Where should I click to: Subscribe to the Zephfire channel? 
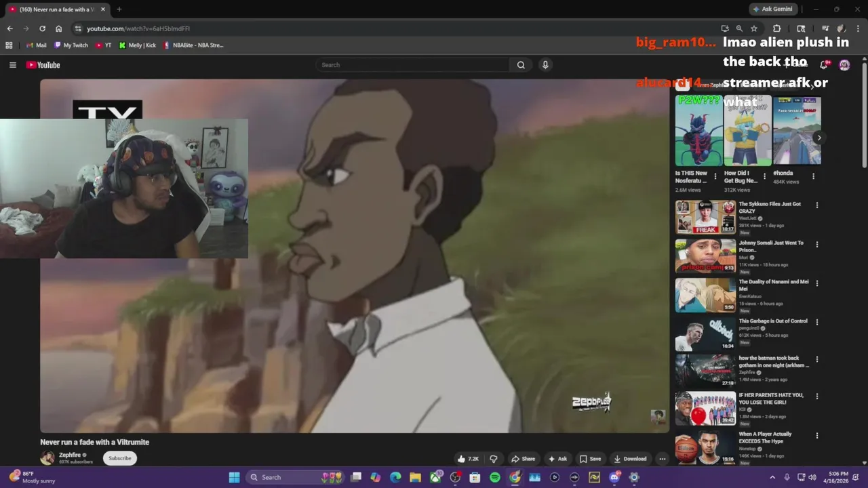120,458
